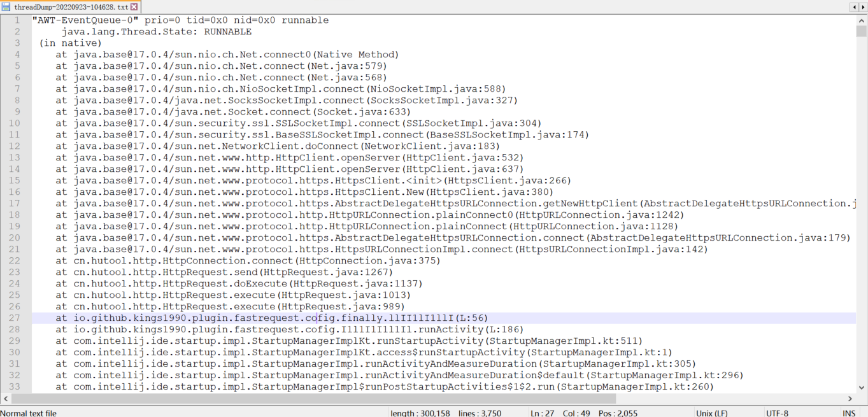
Task: Click the tab bar right arrow
Action: tap(862, 7)
